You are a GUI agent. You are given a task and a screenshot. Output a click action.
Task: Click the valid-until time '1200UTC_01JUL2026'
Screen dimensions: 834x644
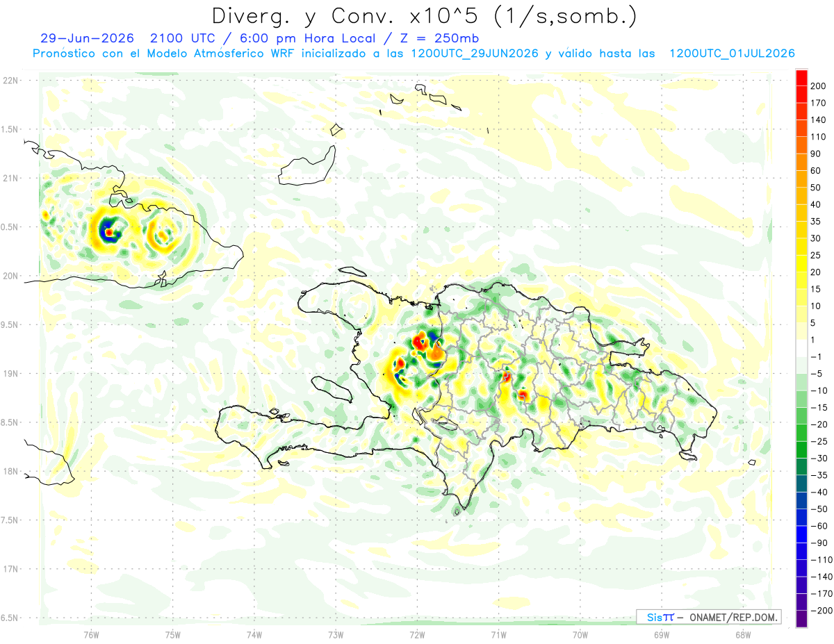pyautogui.click(x=731, y=53)
